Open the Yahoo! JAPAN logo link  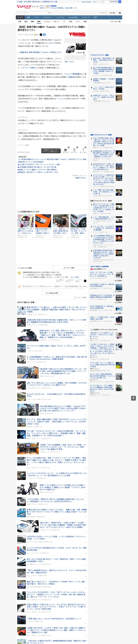pyautogui.click(x=24, y=7)
